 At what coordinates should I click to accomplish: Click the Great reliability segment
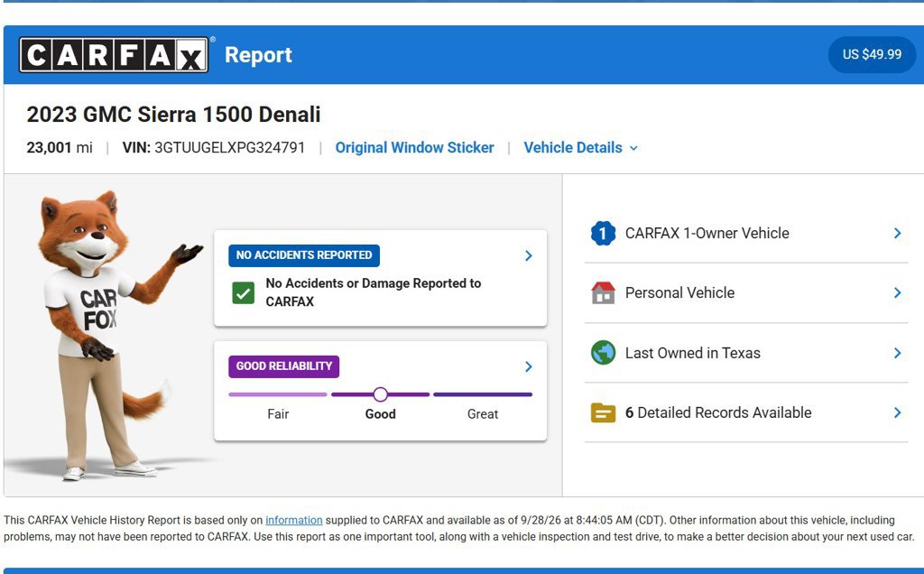483,394
